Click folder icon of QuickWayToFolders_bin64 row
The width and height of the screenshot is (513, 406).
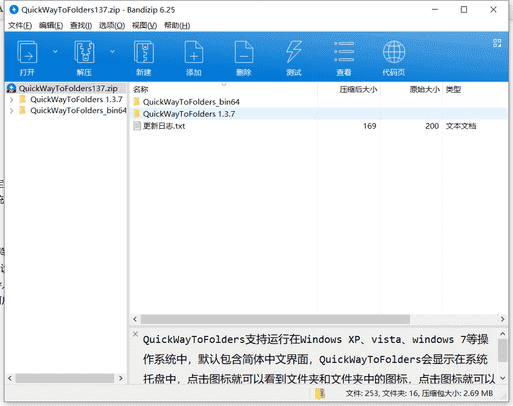[x=137, y=102]
